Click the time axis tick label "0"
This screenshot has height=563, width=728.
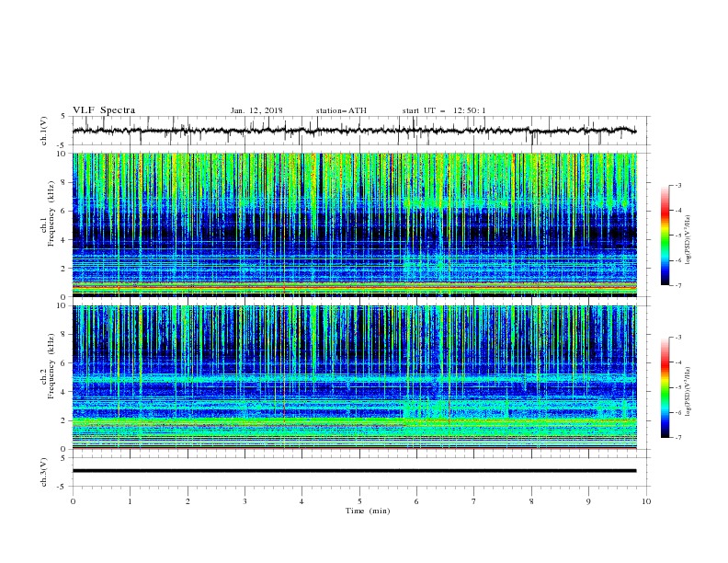73,501
